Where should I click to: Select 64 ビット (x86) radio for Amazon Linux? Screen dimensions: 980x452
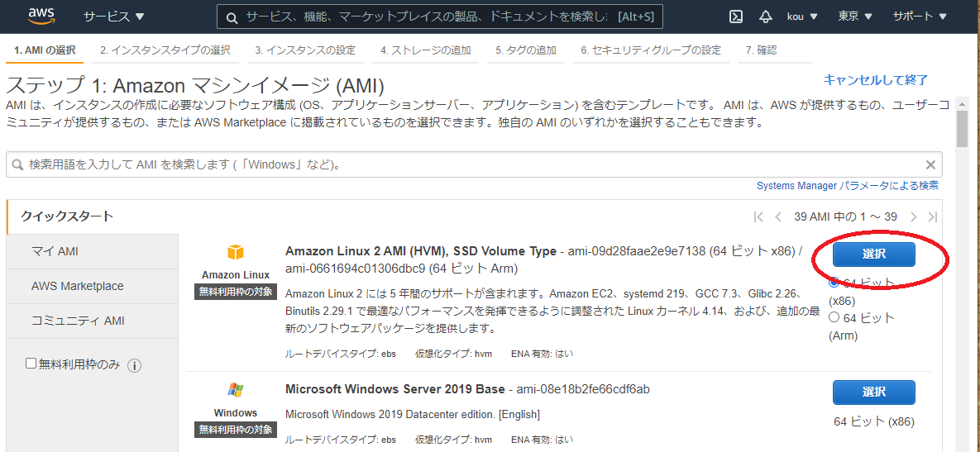834,283
